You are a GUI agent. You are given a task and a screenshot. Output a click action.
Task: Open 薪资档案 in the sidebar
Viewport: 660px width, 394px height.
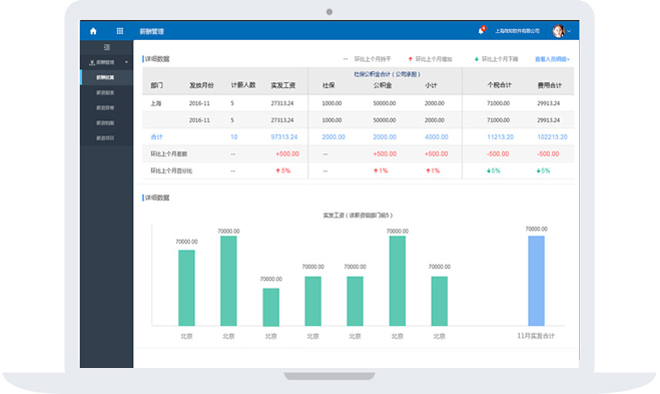(105, 123)
